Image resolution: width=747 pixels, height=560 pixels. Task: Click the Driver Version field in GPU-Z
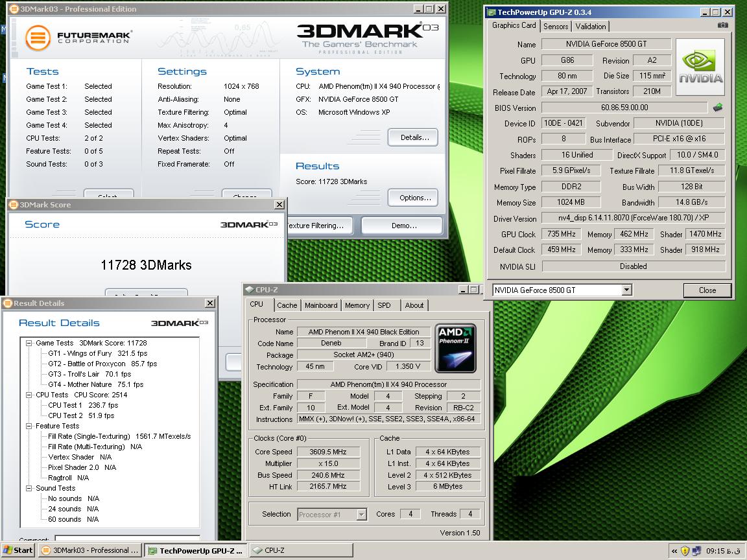[x=634, y=218]
